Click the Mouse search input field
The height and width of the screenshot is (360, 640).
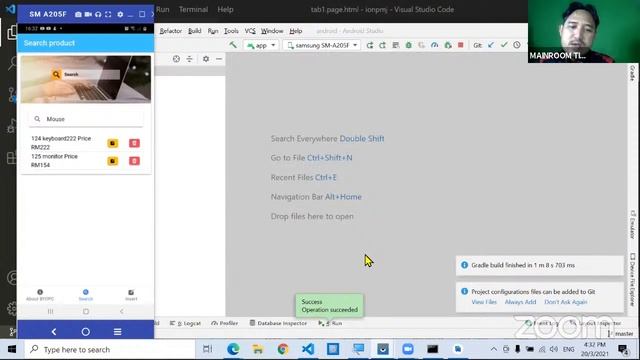tap(86, 119)
